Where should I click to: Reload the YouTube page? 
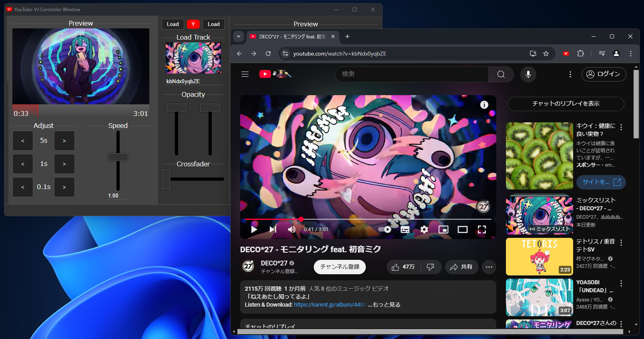(268, 54)
